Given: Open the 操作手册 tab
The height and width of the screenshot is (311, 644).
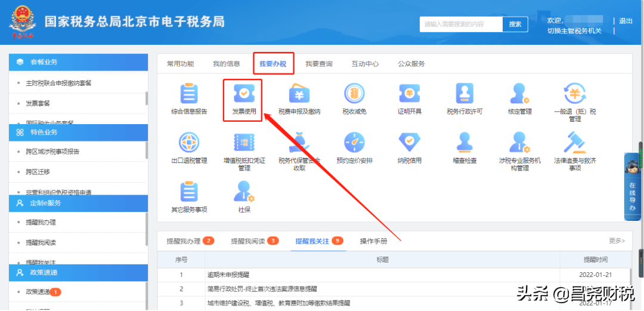Looking at the screenshot, I should click(x=373, y=241).
